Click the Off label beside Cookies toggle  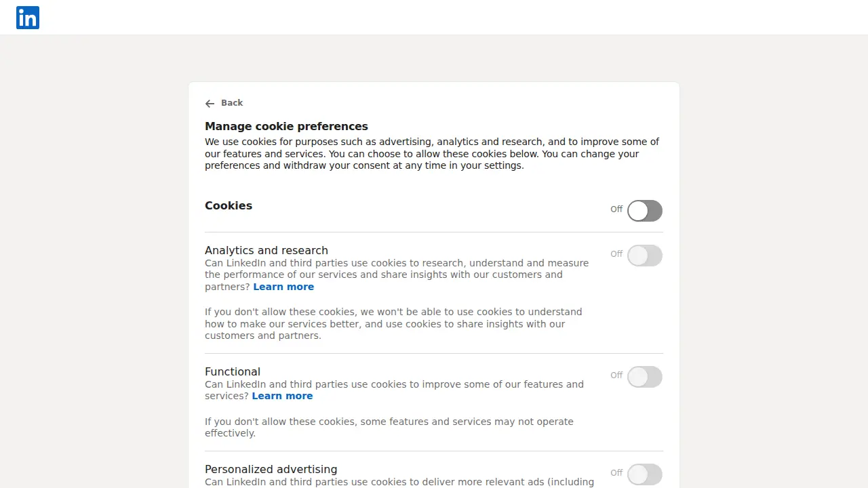[x=616, y=209]
